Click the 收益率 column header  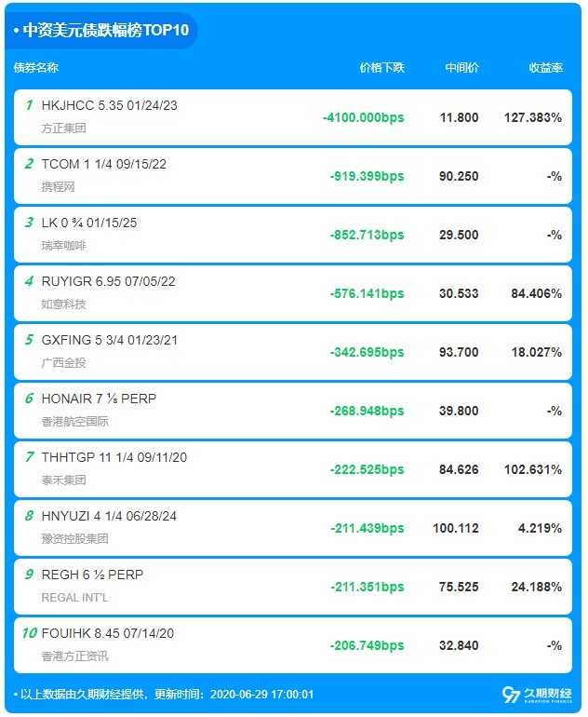545,68
